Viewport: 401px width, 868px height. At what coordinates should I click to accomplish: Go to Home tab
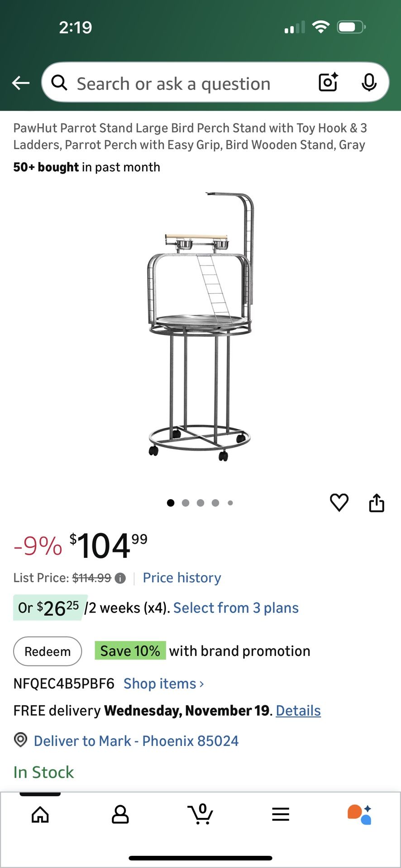pos(40,815)
